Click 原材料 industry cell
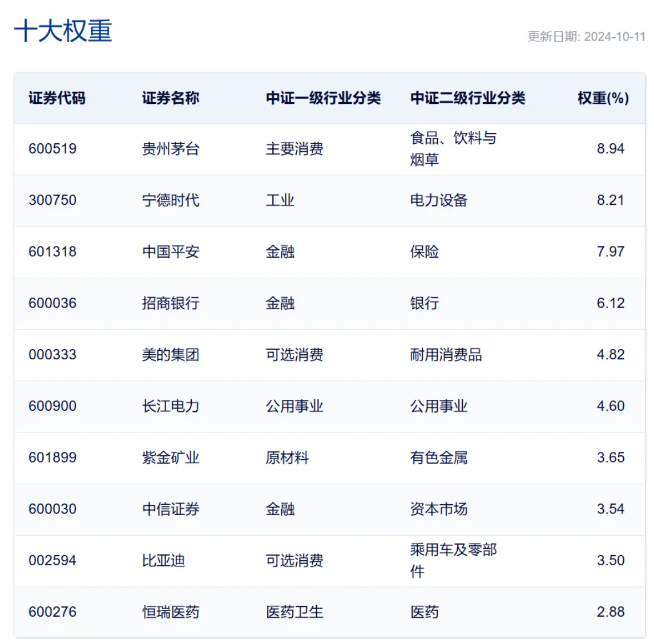This screenshot has width=654, height=644. click(x=288, y=457)
